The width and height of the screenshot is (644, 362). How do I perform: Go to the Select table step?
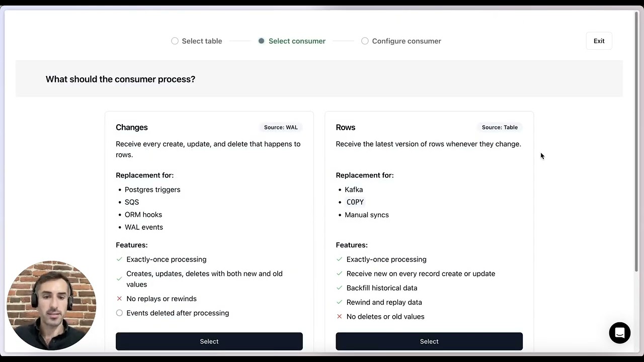(x=202, y=41)
